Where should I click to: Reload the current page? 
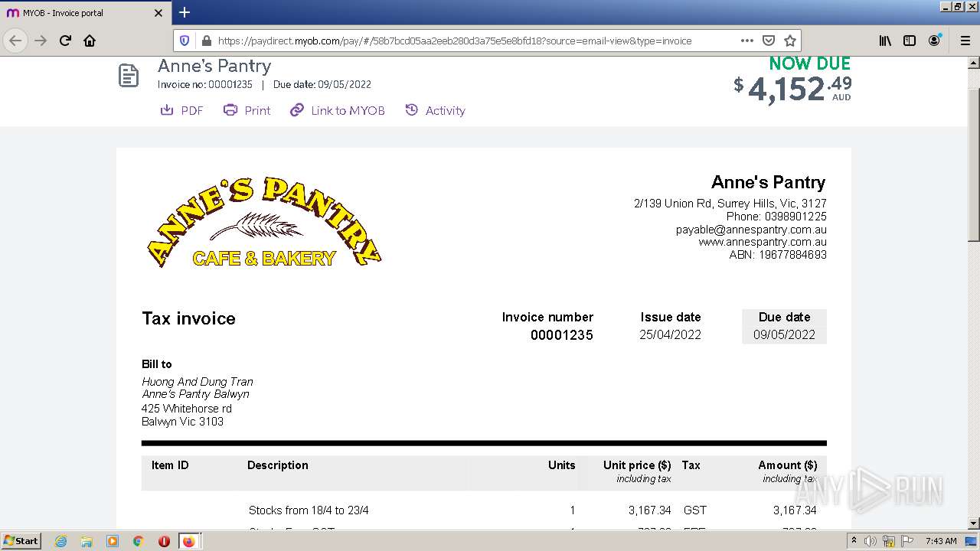(x=65, y=41)
